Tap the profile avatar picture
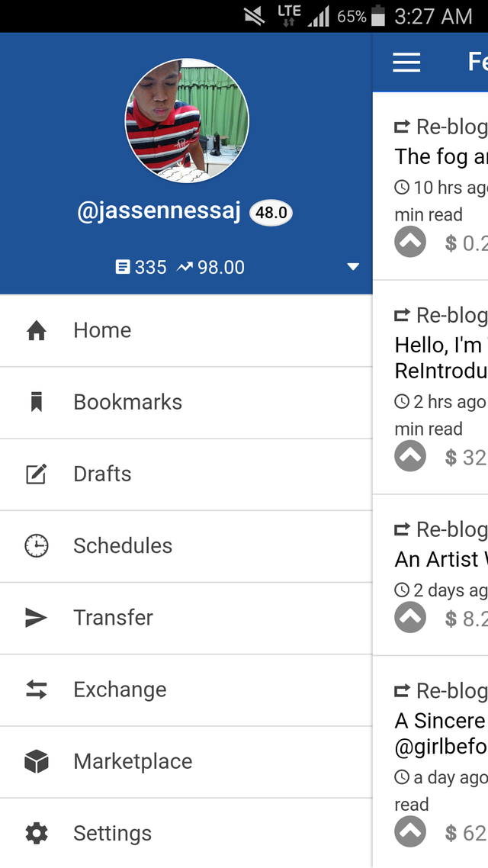 [x=187, y=121]
